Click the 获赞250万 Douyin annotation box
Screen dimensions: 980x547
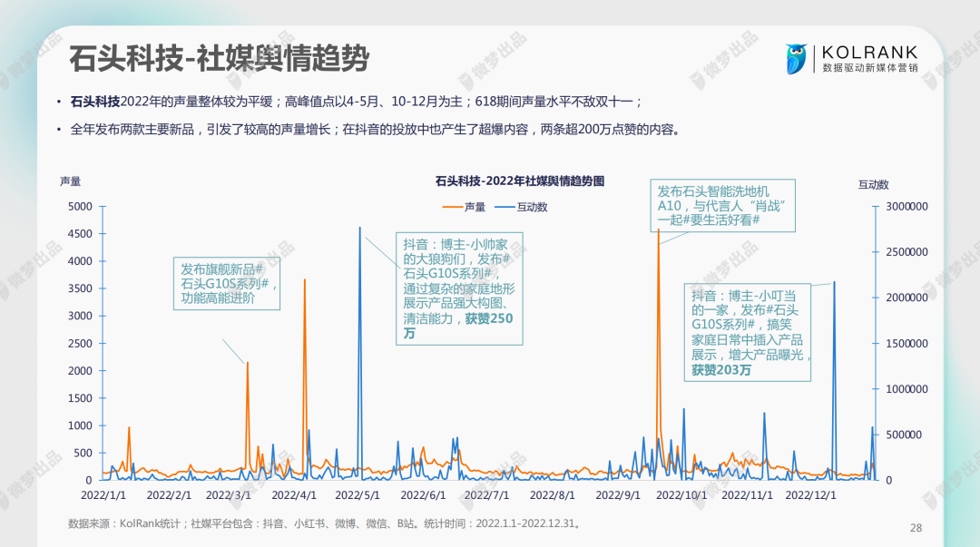coord(459,288)
